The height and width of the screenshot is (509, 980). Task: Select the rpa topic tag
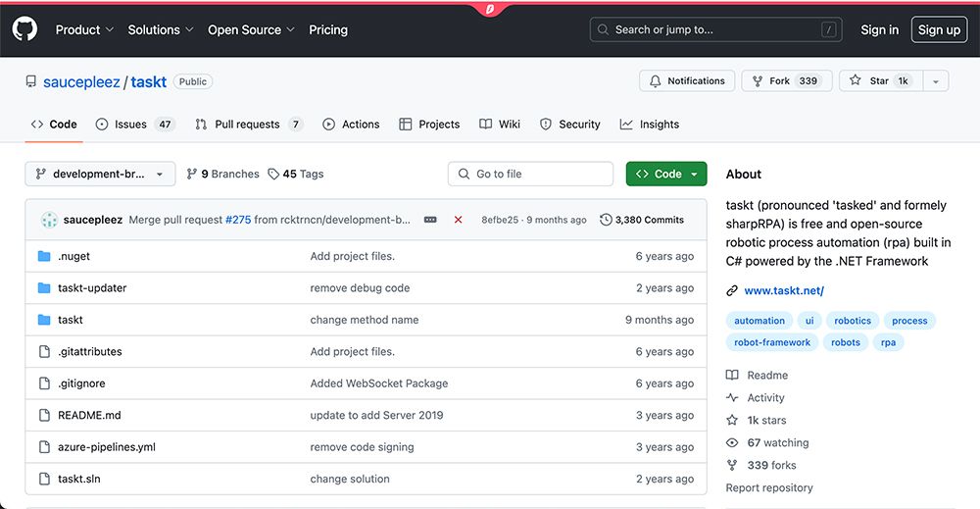click(x=888, y=342)
